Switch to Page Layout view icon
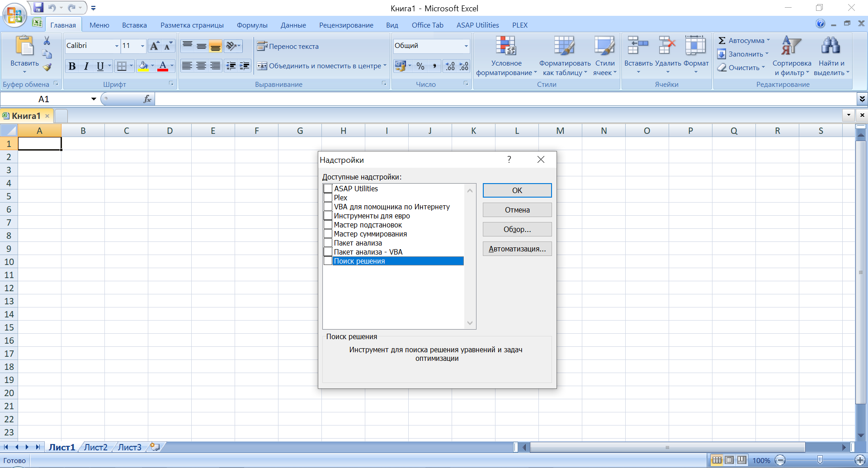The image size is (868, 468). click(729, 460)
